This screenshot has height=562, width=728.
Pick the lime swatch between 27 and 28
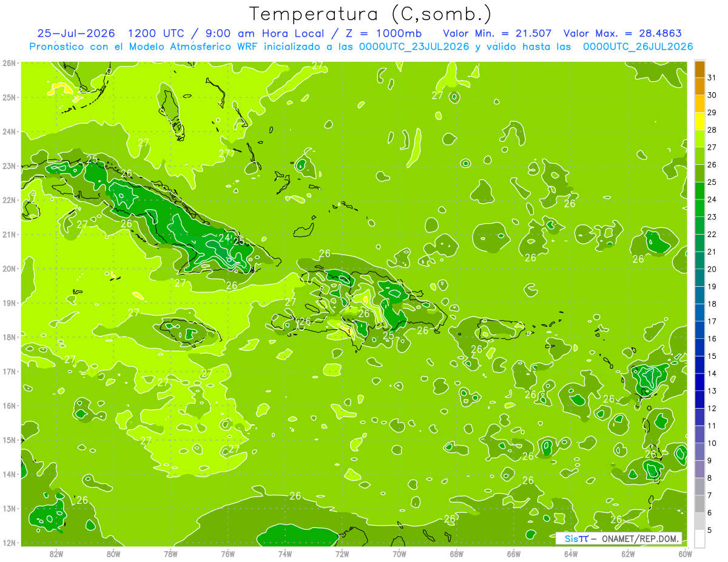tap(699, 139)
